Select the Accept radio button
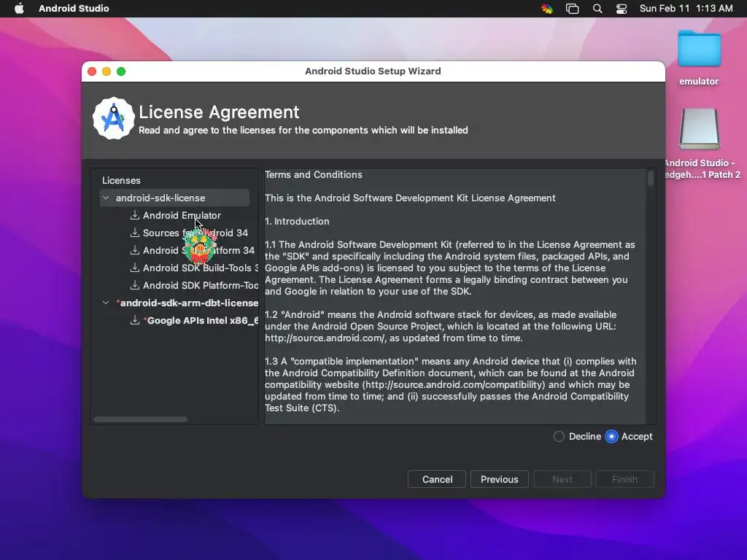Viewport: 747px width, 560px height. tap(611, 437)
